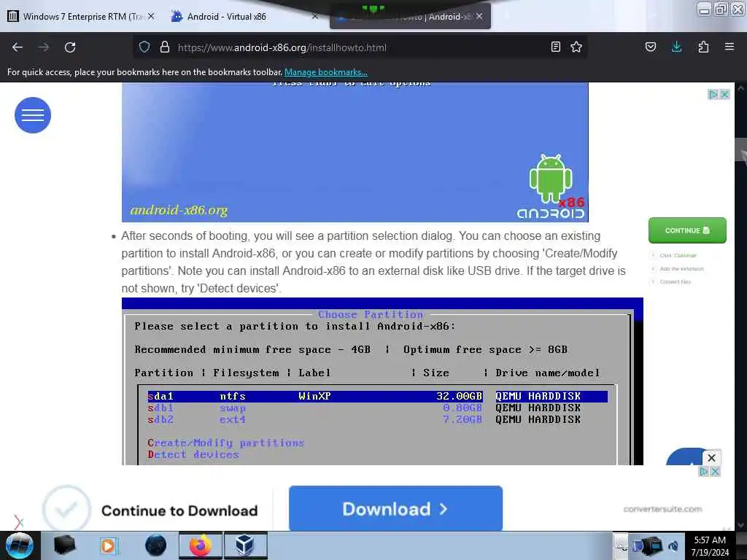
Task: Click Create/Modify partitions text
Action: (x=226, y=443)
